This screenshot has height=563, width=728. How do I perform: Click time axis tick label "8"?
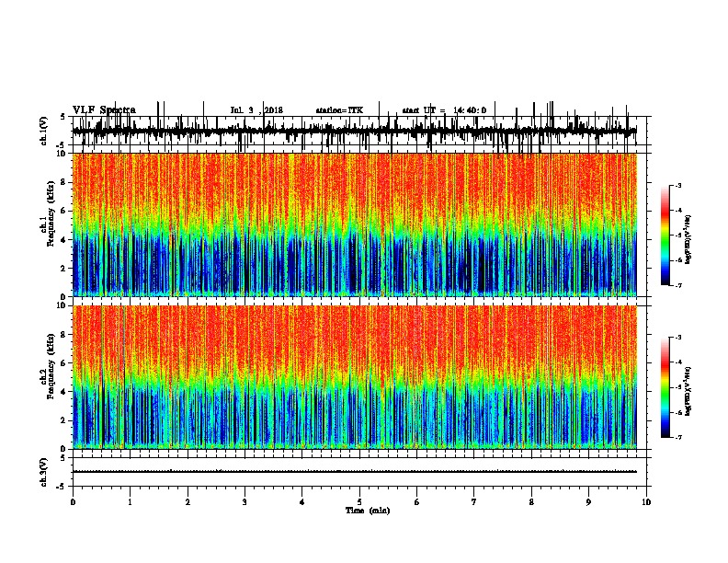tap(531, 502)
